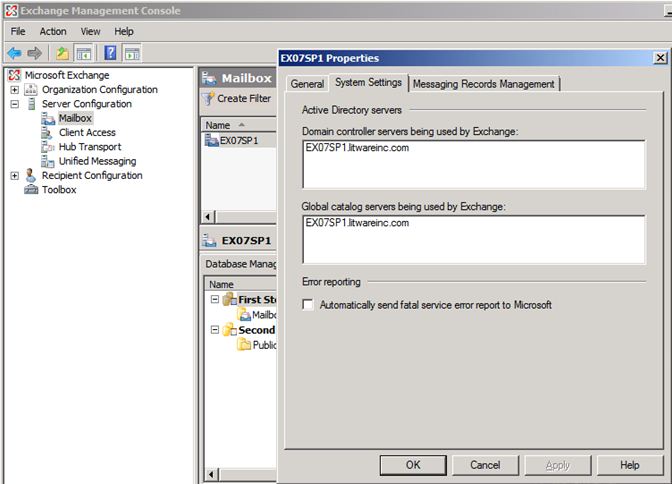Expand the Recipient Configuration node
The image size is (672, 484).
click(x=15, y=176)
